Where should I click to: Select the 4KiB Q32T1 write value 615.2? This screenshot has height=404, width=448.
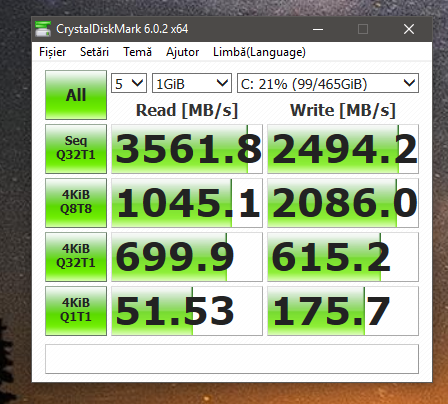coord(343,257)
